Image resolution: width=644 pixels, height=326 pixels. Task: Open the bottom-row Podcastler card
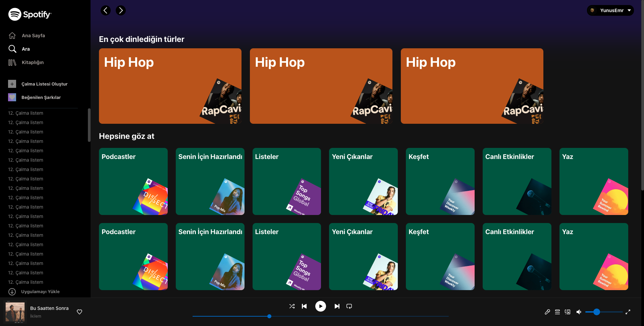click(x=133, y=257)
